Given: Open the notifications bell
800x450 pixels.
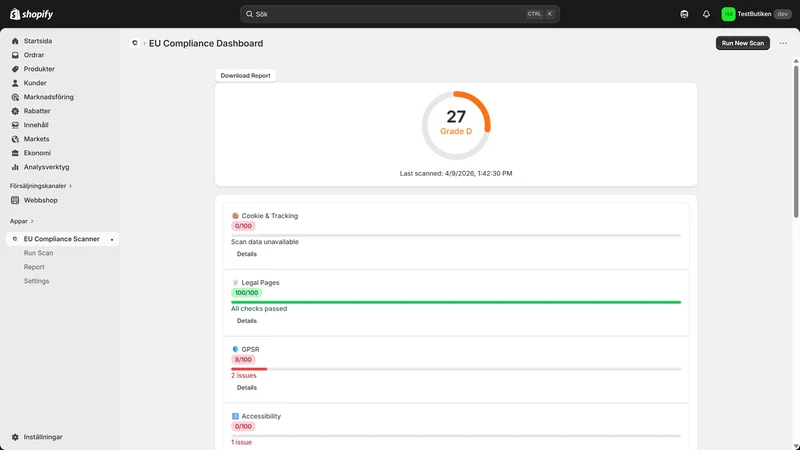Looking at the screenshot, I should click(x=706, y=14).
